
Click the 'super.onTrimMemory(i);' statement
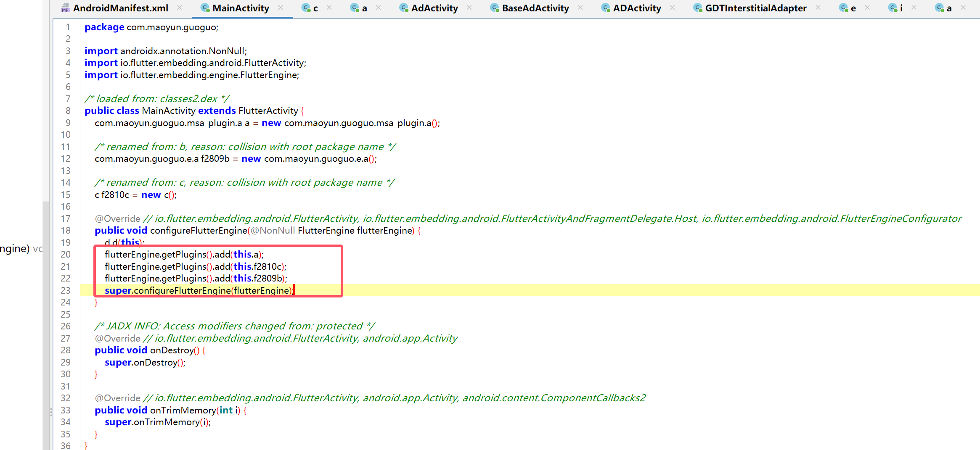[158, 422]
